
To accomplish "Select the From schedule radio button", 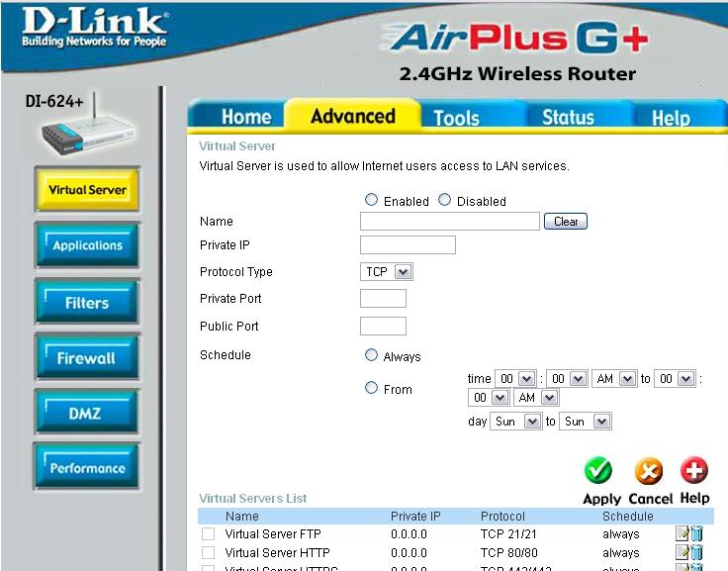I will (372, 388).
